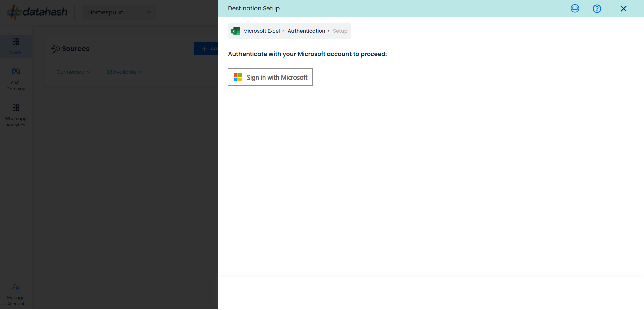Click the datahash logo
Viewport: 644px width, 310px height.
click(x=37, y=12)
